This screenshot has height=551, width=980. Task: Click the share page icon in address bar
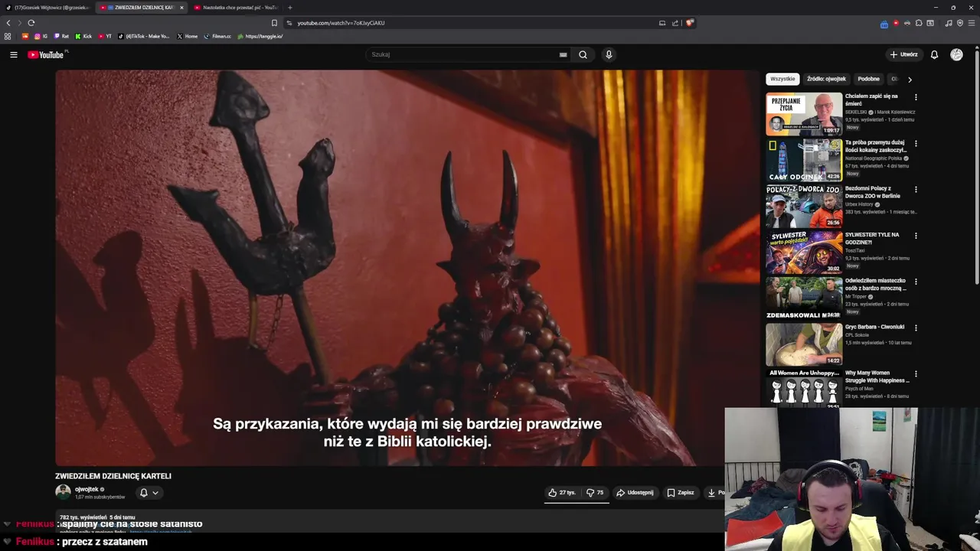tap(675, 23)
